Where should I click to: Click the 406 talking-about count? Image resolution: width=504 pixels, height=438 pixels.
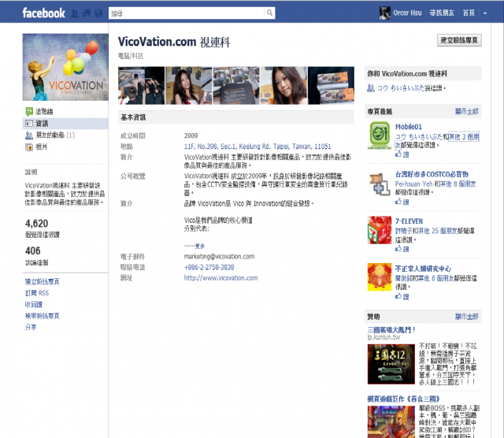[33, 251]
